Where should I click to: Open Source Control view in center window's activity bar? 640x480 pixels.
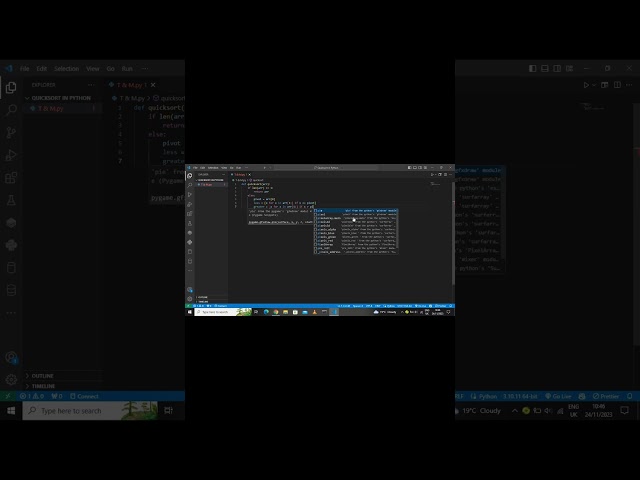coord(189,194)
